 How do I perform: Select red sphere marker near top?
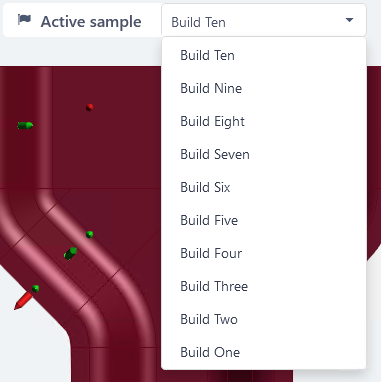(x=89, y=107)
